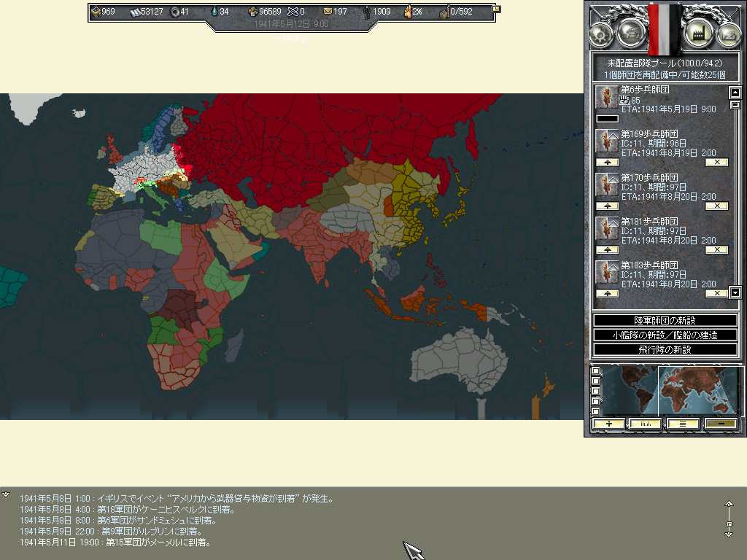Click the national flag emblem
Image resolution: width=747 pixels, height=560 pixels.
[x=665, y=28]
